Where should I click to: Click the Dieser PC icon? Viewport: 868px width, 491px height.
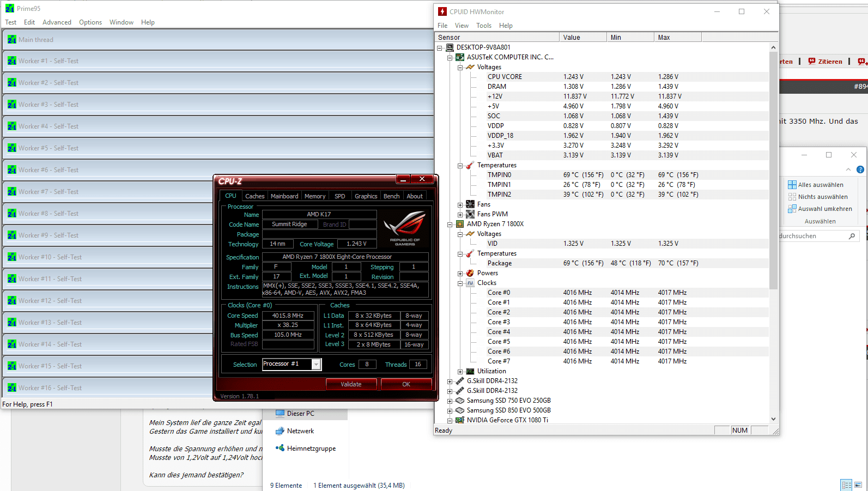pyautogui.click(x=280, y=414)
